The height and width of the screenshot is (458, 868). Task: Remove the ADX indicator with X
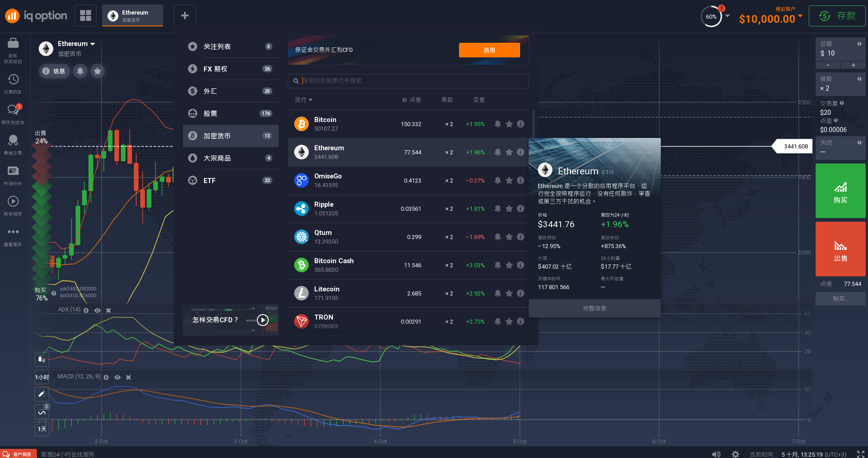point(108,310)
